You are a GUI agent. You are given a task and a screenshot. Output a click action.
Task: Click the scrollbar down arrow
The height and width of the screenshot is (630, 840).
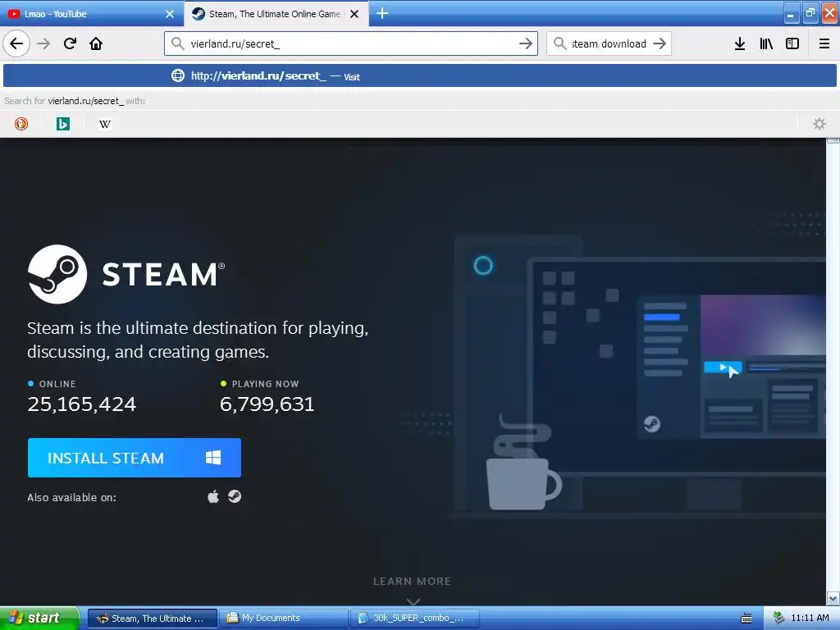point(833,598)
